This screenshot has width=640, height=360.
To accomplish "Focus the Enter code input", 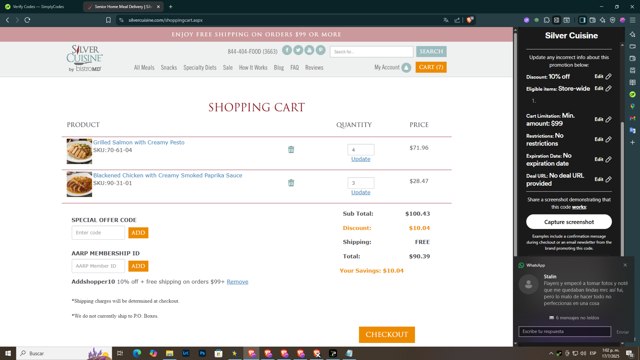I will tap(98, 233).
